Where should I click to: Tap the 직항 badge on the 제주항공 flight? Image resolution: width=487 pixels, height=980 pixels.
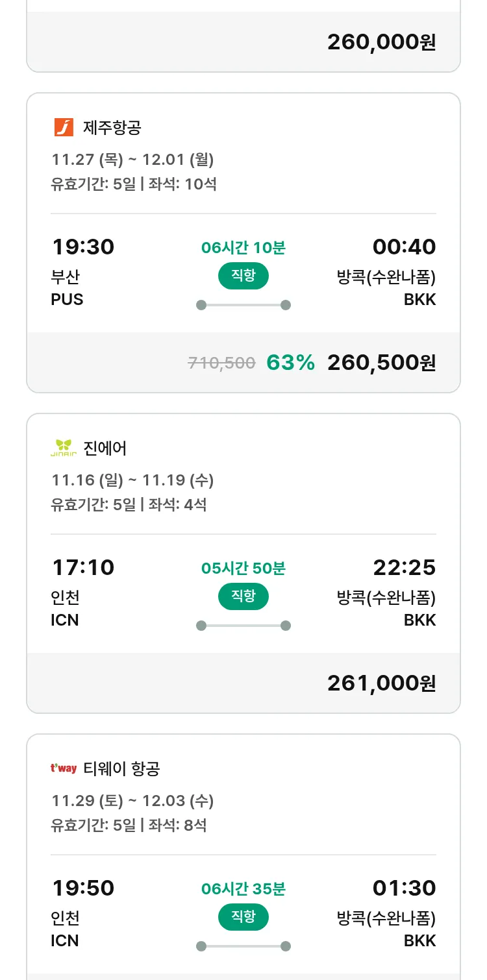[243, 276]
